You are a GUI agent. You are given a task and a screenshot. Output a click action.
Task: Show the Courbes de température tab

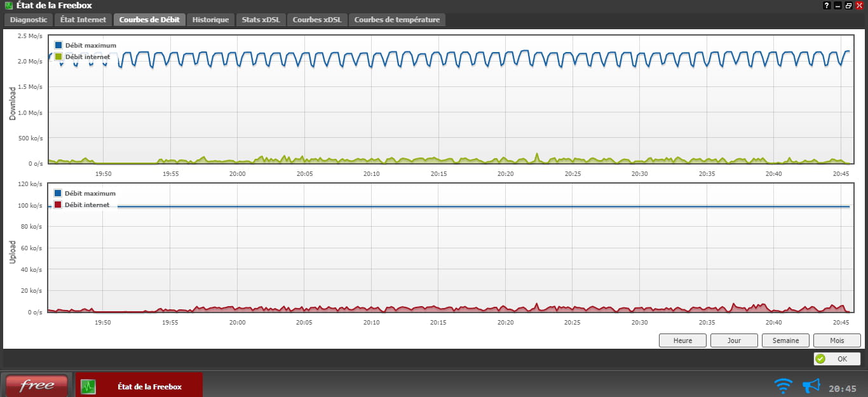tap(397, 20)
